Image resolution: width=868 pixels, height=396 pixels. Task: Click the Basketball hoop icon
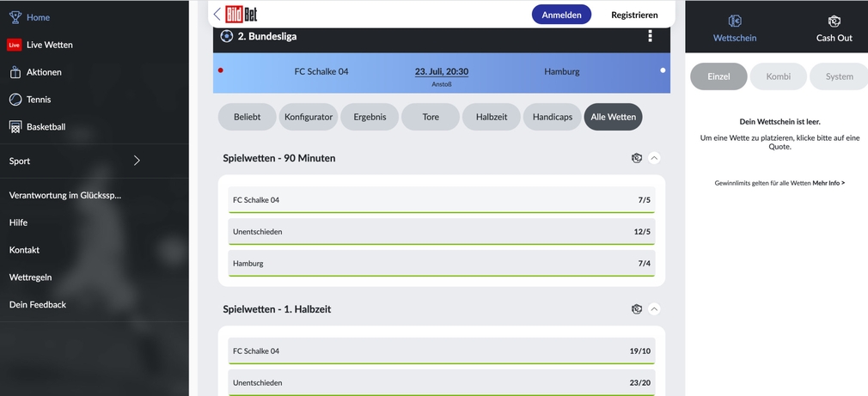pos(15,127)
